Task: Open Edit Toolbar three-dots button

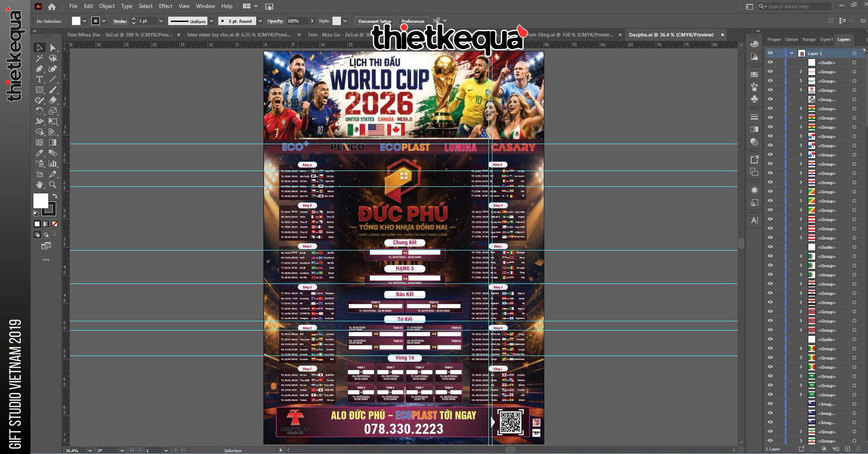Action: (46, 260)
